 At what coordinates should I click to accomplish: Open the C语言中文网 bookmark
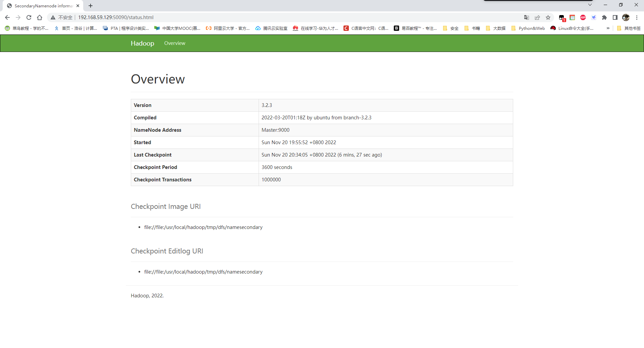tap(366, 28)
